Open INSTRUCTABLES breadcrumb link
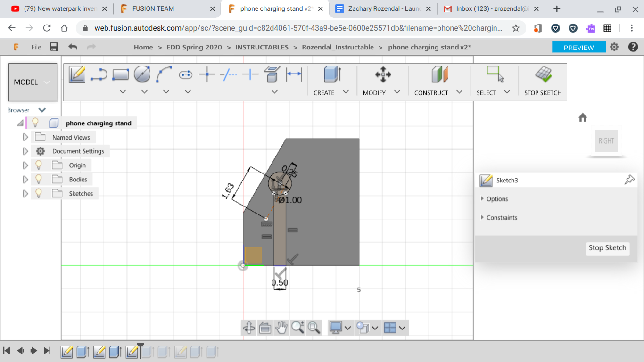 pyautogui.click(x=262, y=47)
